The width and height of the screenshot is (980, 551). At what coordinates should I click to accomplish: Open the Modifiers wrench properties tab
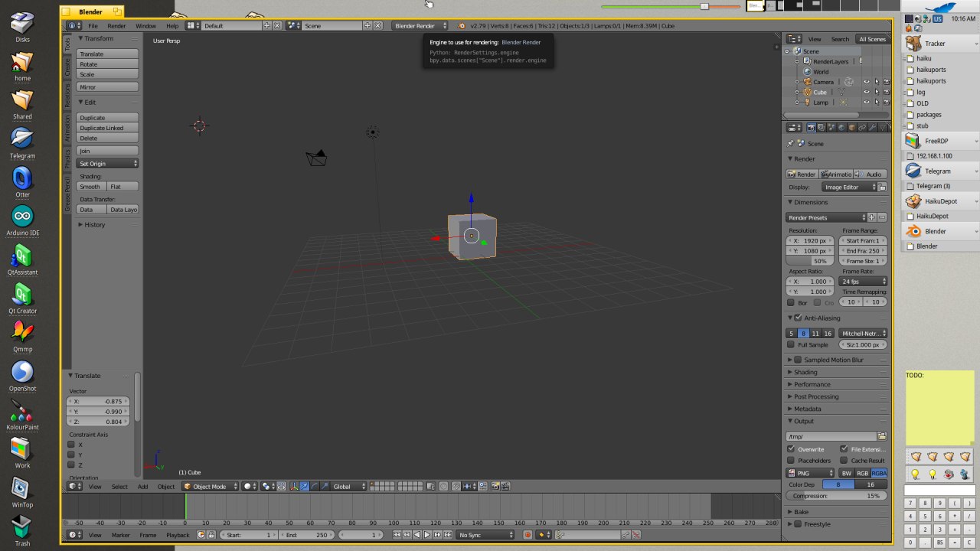click(x=872, y=128)
